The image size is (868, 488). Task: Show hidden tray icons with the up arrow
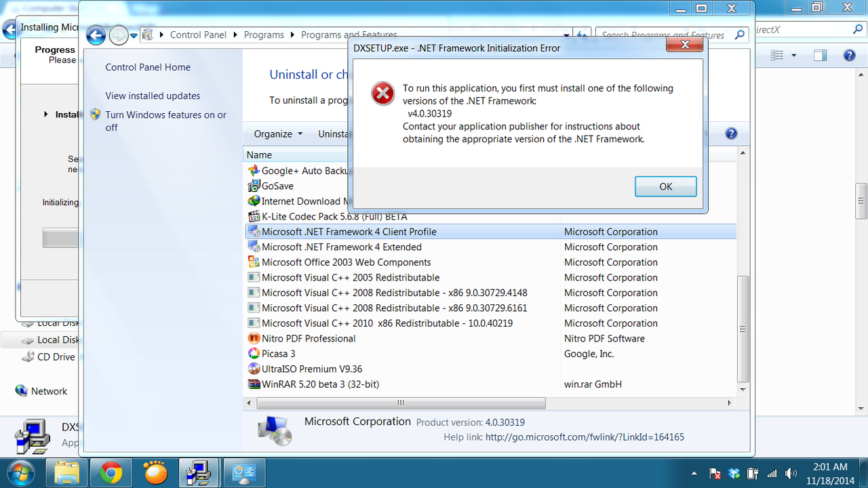694,473
